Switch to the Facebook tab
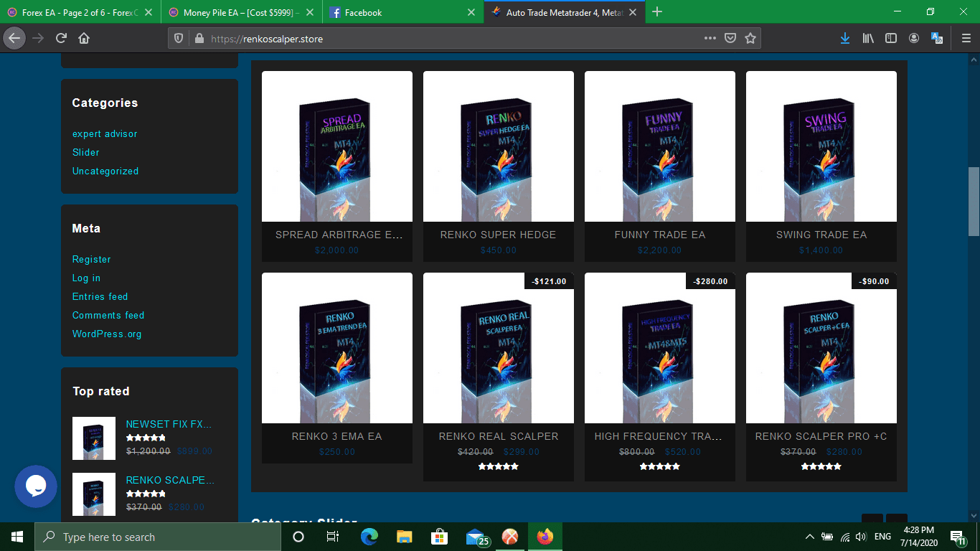 pos(395,12)
